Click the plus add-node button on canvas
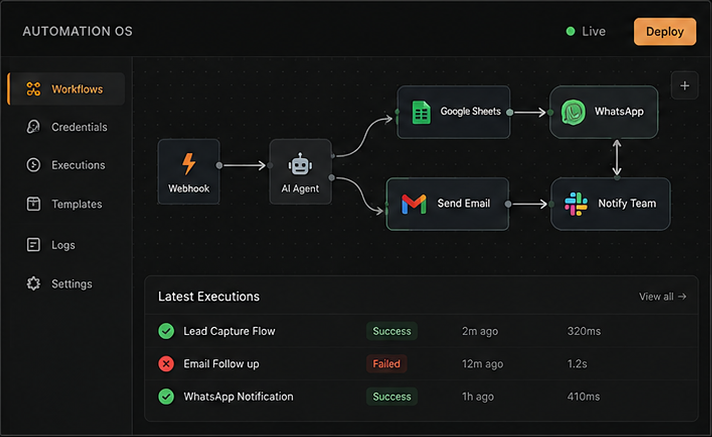712x437 pixels. coord(685,85)
